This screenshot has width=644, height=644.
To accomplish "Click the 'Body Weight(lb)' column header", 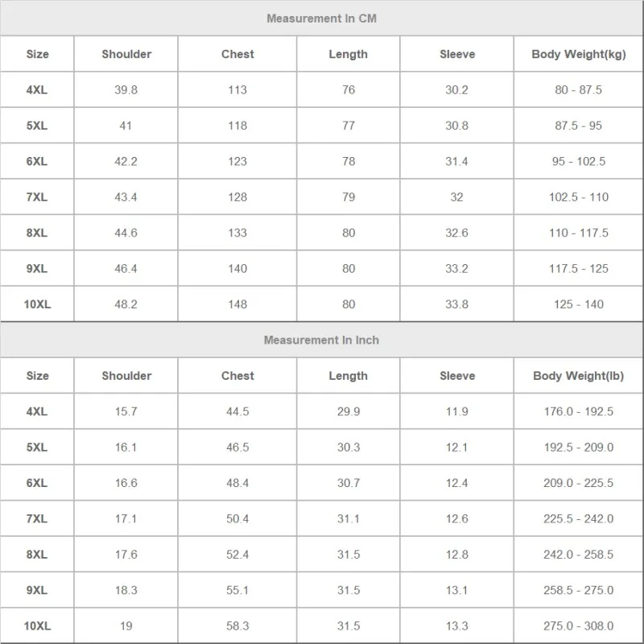I will [578, 376].
